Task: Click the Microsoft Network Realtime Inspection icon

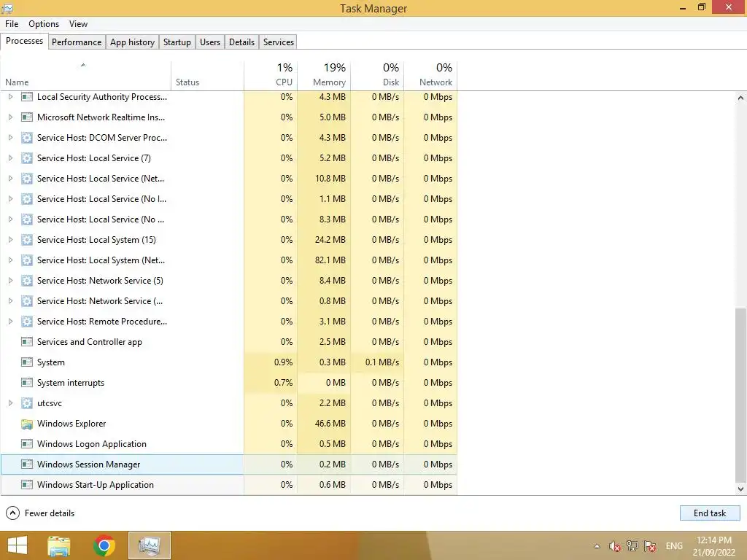Action: click(27, 117)
